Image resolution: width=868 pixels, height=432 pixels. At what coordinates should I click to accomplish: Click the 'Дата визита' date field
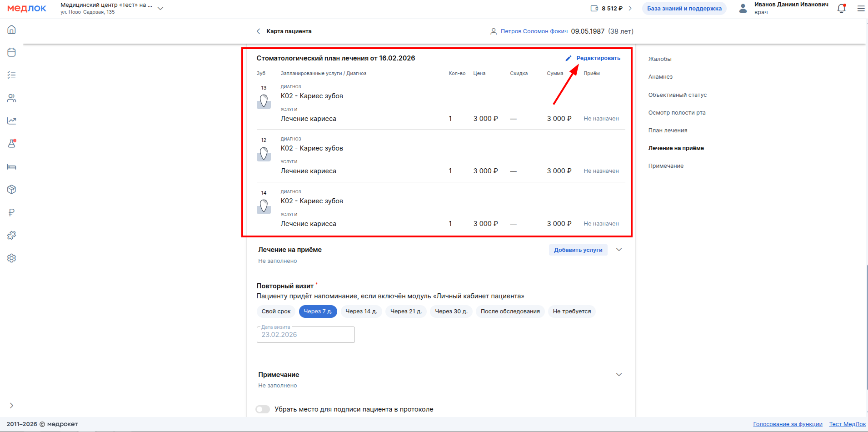tap(305, 335)
